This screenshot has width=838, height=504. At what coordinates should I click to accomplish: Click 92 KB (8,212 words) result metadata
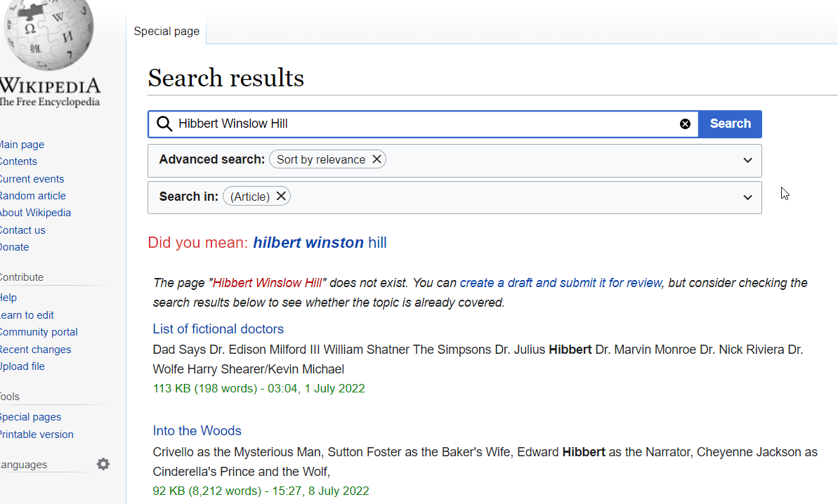261,491
